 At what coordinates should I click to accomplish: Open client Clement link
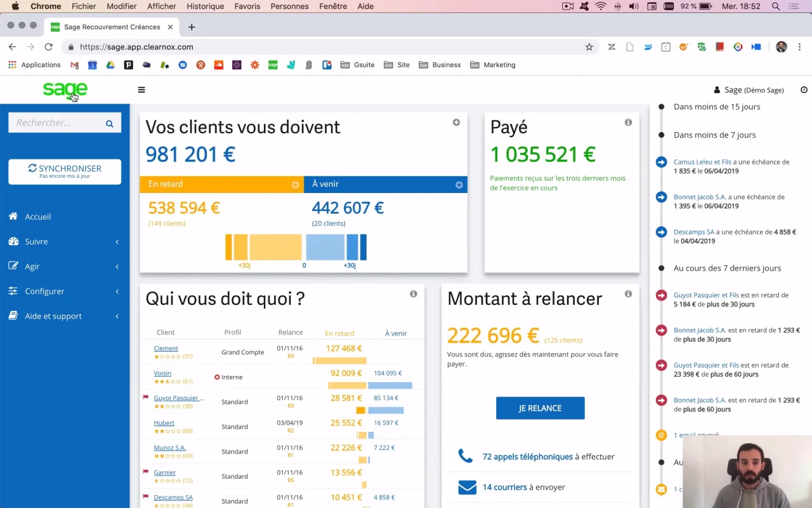point(166,348)
